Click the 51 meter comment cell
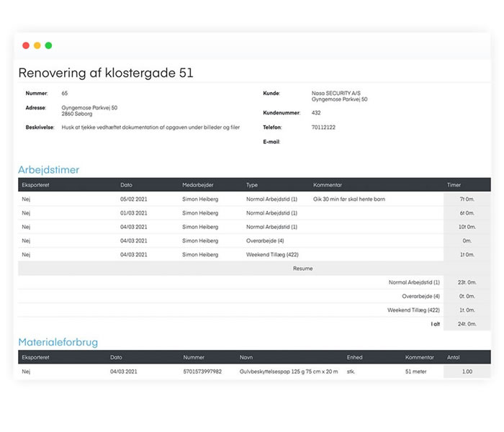The width and height of the screenshot is (504, 432). coord(415,372)
